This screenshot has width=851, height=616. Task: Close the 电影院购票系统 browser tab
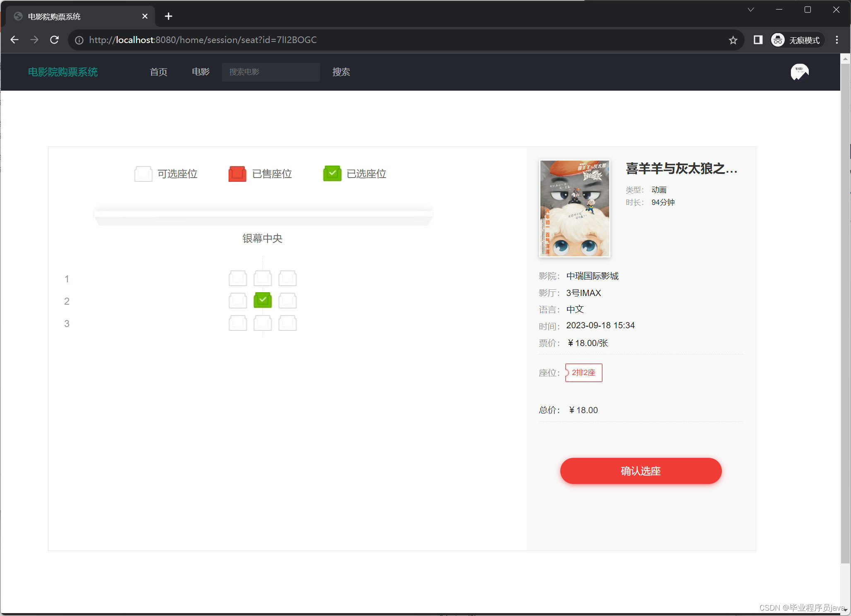[x=145, y=16]
